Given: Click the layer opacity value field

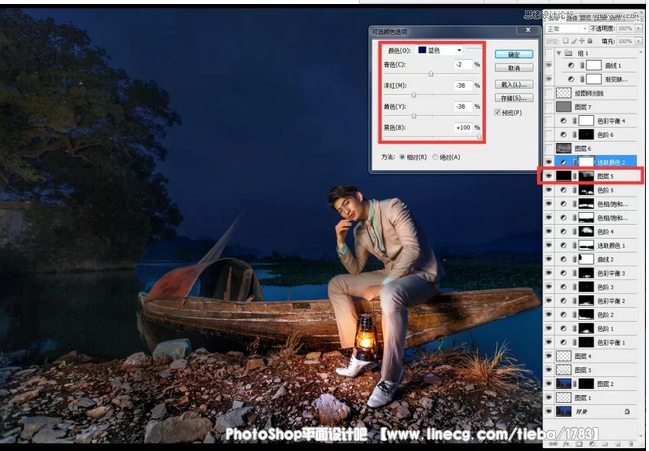Looking at the screenshot, I should click(x=625, y=29).
